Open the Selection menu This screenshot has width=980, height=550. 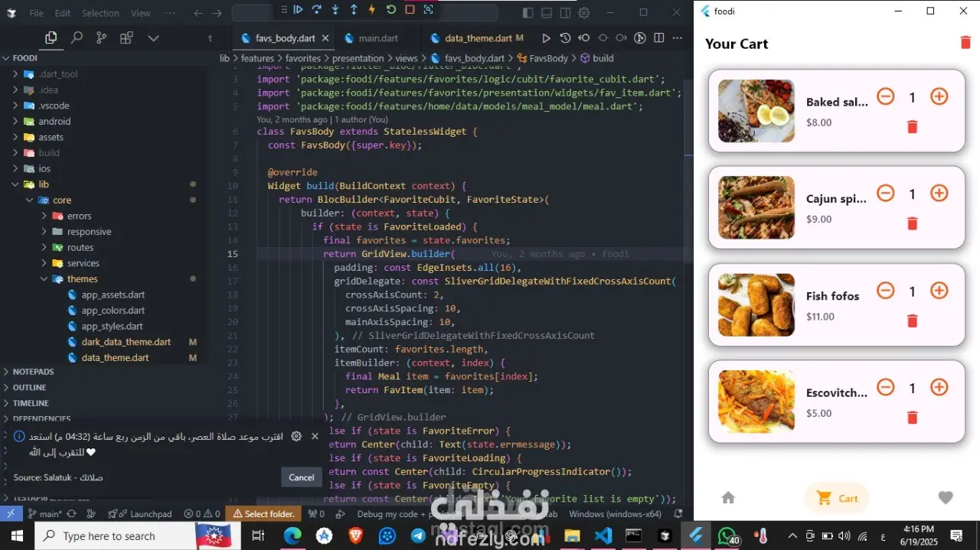100,13
